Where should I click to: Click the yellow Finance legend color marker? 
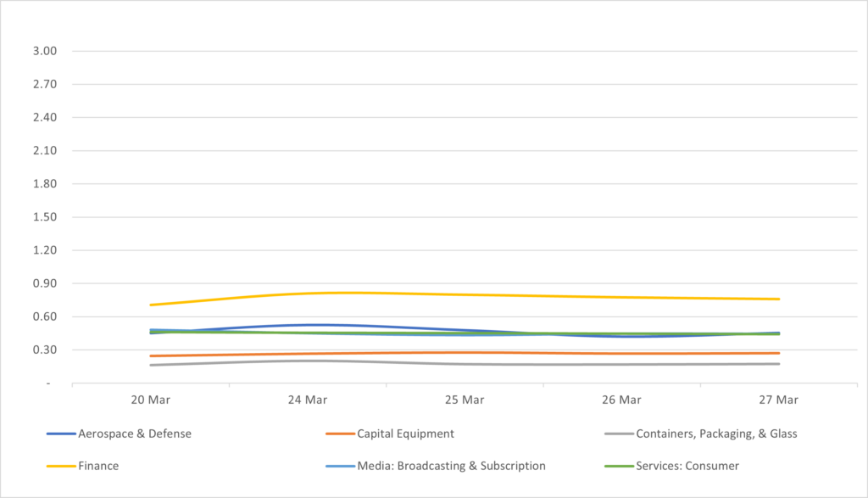pos(58,466)
